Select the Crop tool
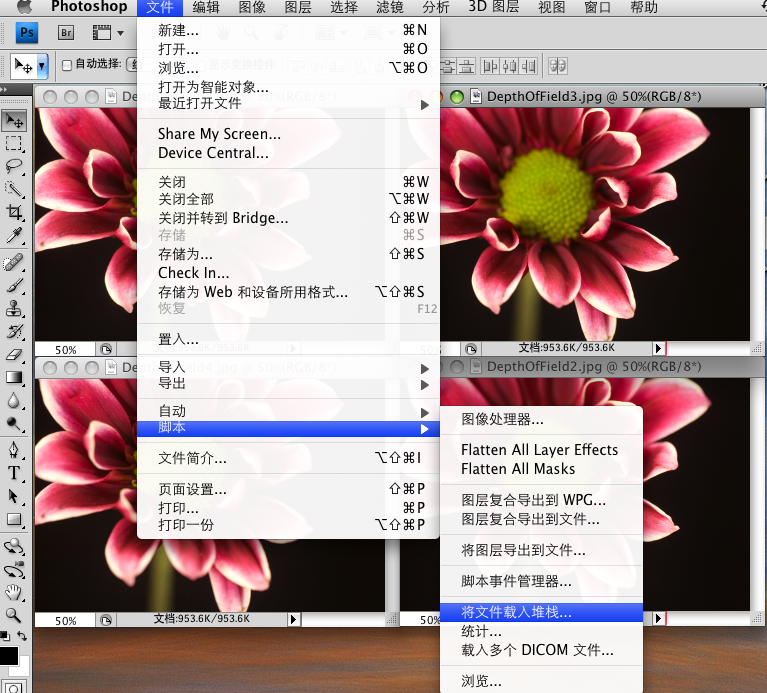This screenshot has width=767, height=693. click(14, 212)
